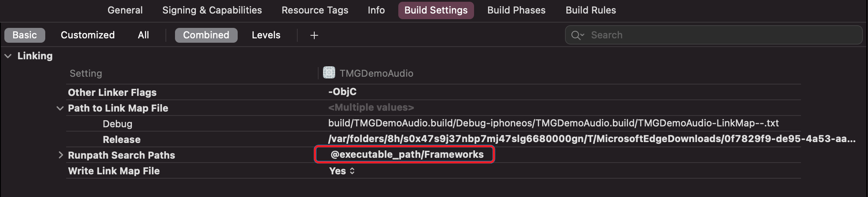This screenshot has width=868, height=197.
Task: Collapse Path to Link Map File
Action: point(60,108)
